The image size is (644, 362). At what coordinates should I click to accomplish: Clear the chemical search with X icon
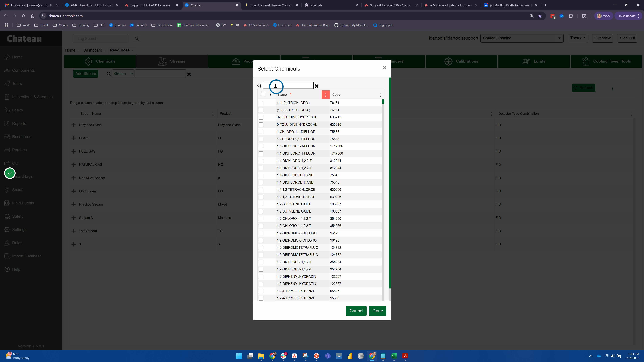tap(316, 86)
